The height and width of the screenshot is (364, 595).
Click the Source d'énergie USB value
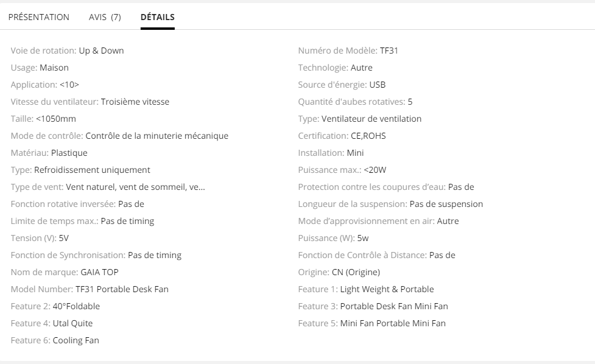[377, 85]
